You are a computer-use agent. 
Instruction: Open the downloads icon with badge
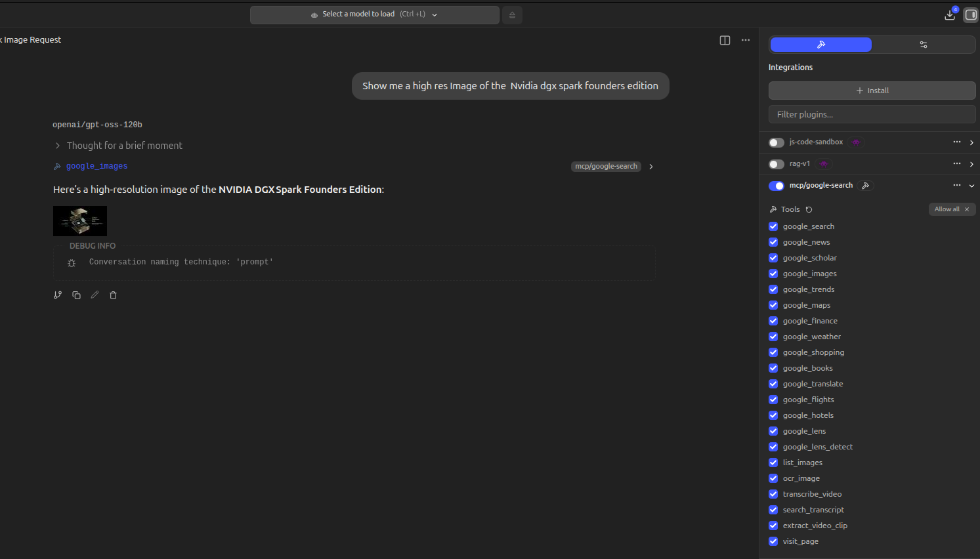(950, 14)
